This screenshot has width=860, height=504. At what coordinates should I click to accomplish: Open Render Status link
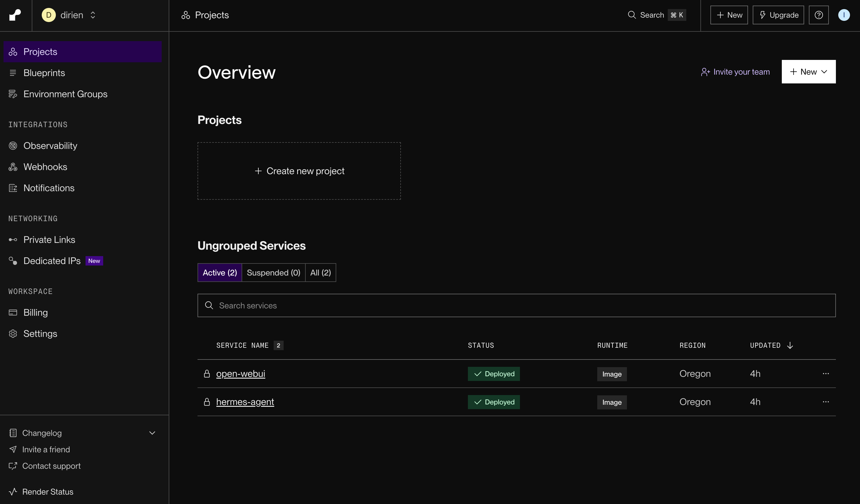[x=48, y=492]
